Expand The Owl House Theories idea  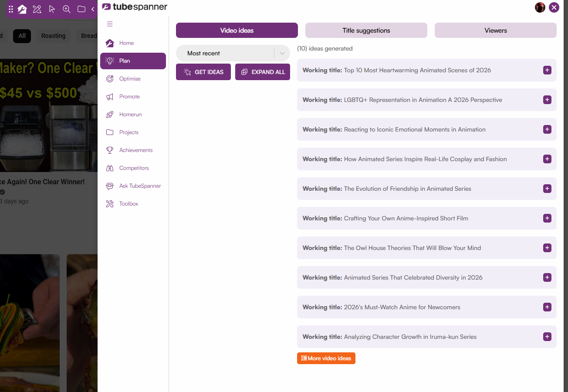point(548,248)
